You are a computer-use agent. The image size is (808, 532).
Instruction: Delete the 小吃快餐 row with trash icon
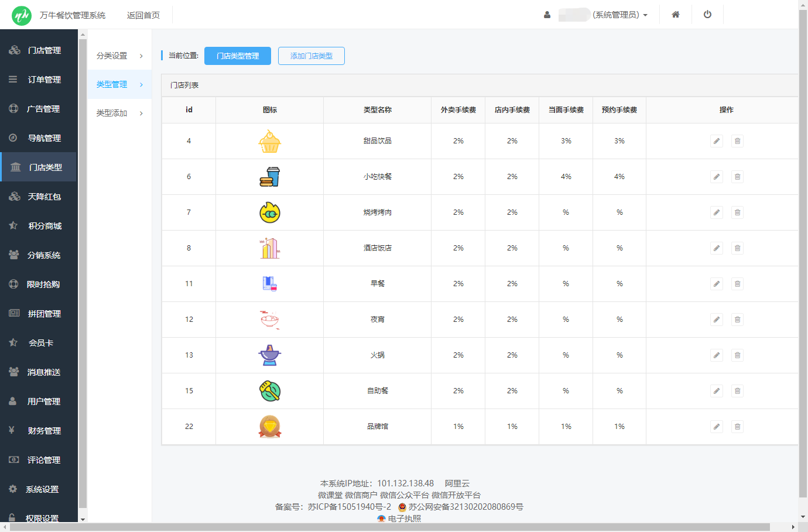coord(737,177)
